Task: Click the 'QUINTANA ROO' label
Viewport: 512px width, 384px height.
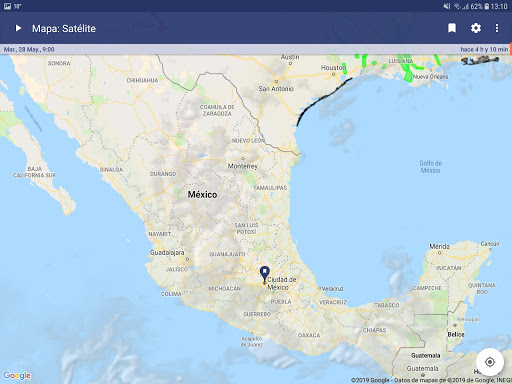Action: tap(482, 288)
